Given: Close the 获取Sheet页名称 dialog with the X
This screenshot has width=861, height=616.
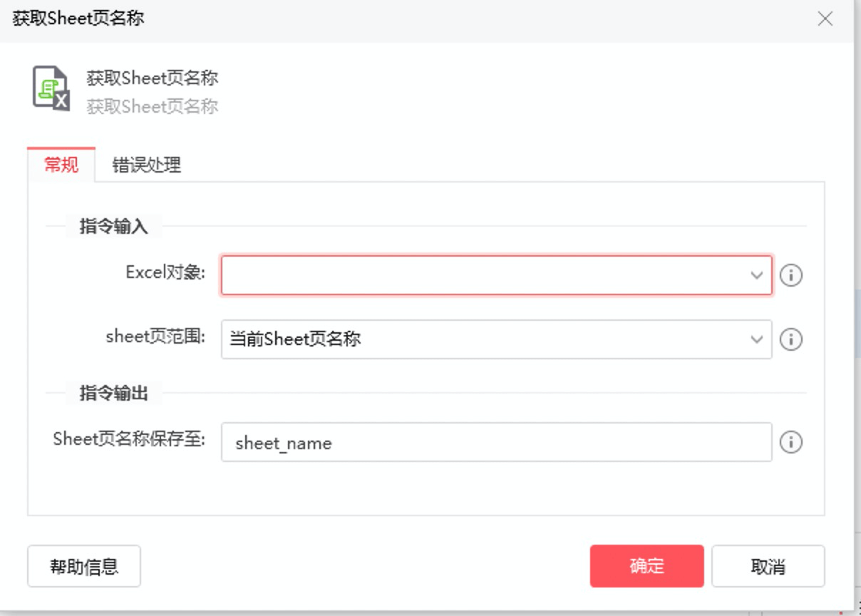Looking at the screenshot, I should coord(825,19).
